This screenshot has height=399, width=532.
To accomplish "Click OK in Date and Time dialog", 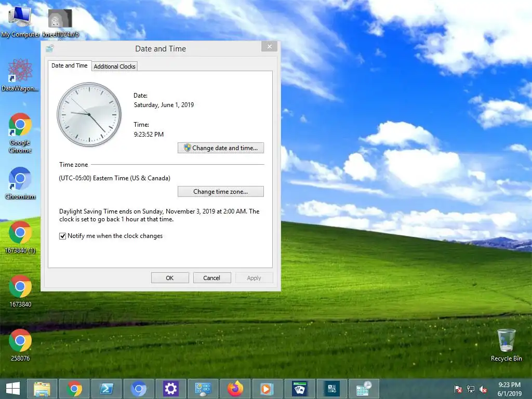I will pyautogui.click(x=170, y=278).
